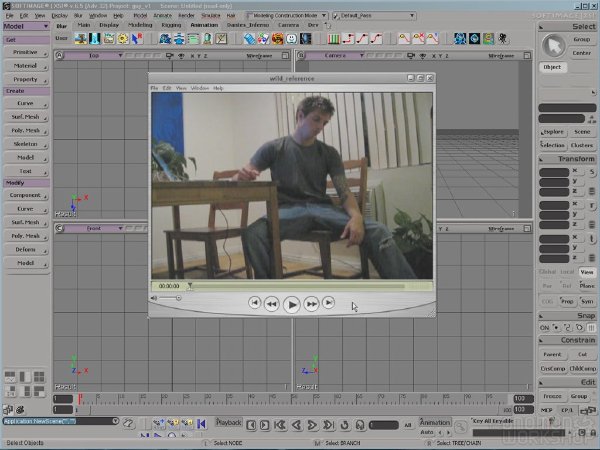Screen dimensions: 600x450
Task: Open the Render menu
Action: click(186, 16)
